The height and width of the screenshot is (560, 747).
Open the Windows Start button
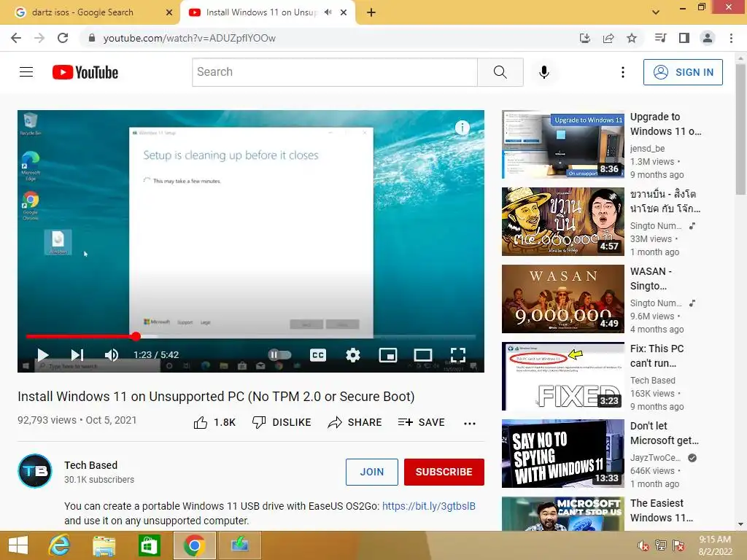click(x=18, y=545)
